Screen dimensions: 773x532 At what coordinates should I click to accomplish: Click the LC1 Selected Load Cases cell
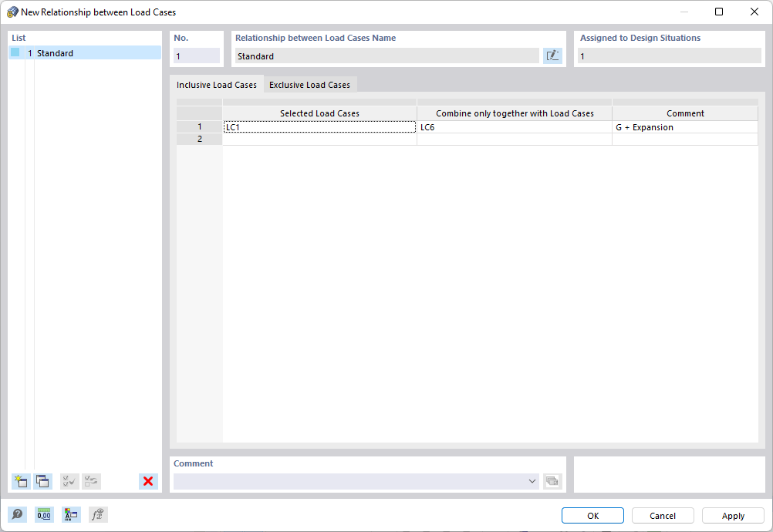coord(319,126)
